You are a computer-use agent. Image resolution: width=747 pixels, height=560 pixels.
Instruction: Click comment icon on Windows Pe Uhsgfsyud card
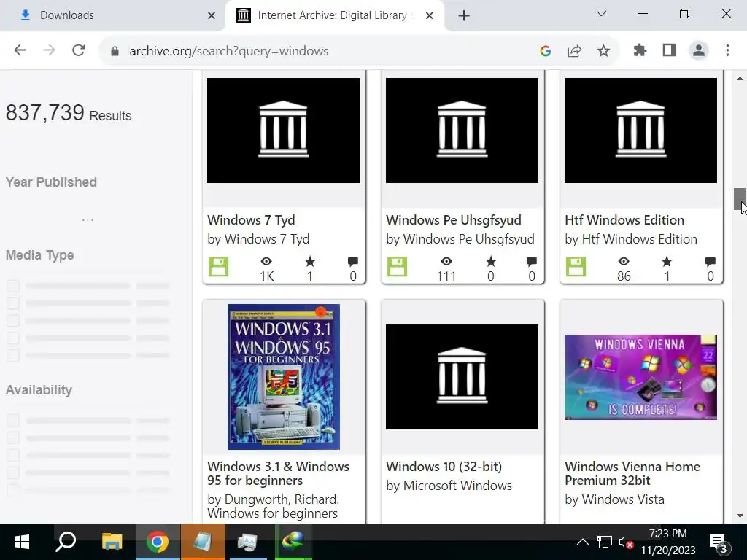532,262
